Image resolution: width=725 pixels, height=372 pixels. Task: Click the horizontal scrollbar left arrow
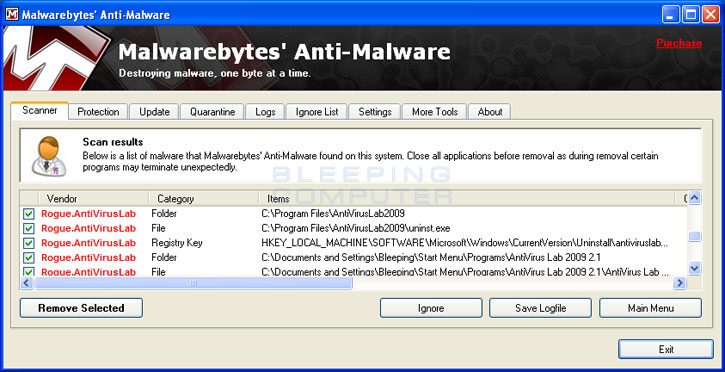point(27,283)
